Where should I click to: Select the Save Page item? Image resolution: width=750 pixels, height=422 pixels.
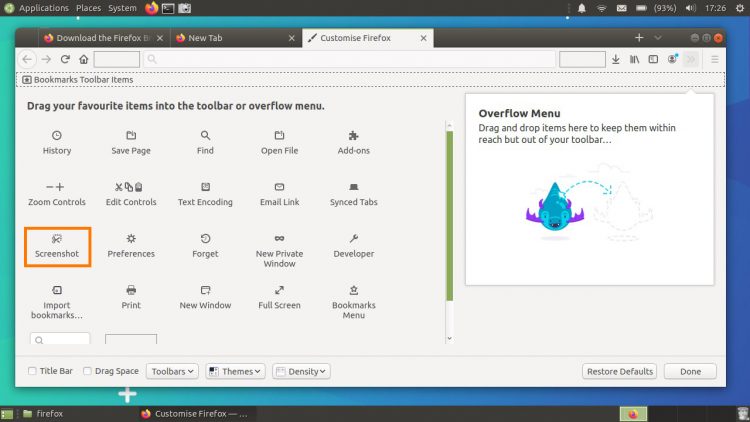coord(131,143)
